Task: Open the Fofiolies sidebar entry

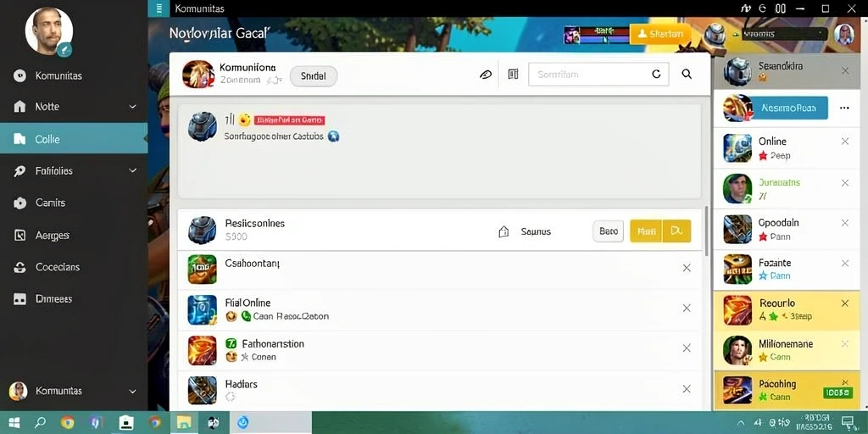Action: pos(53,171)
